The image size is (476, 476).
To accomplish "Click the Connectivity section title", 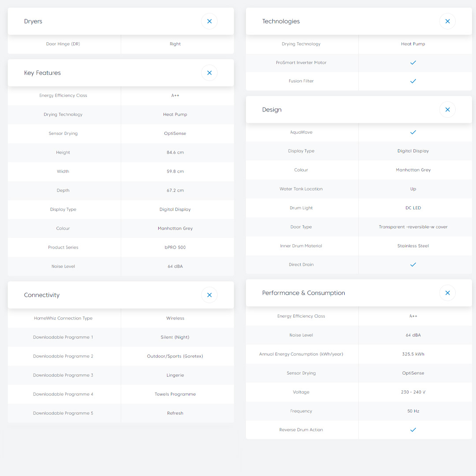I will 42,295.
